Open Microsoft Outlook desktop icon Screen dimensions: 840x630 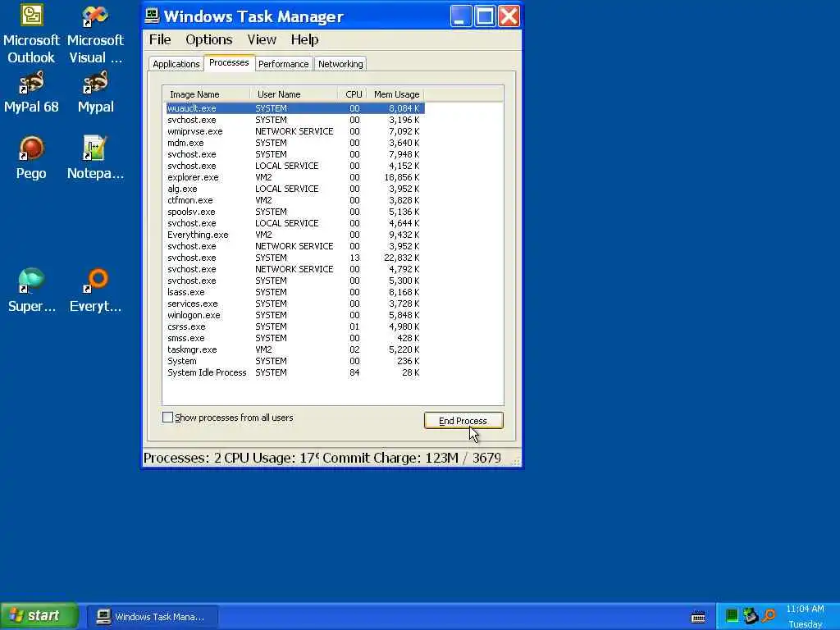31,34
